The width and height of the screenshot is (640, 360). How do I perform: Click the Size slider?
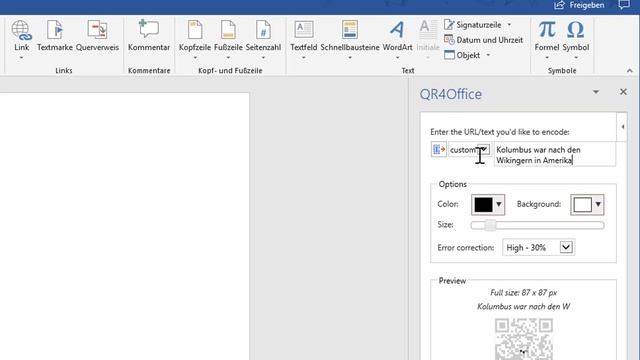tap(537, 225)
